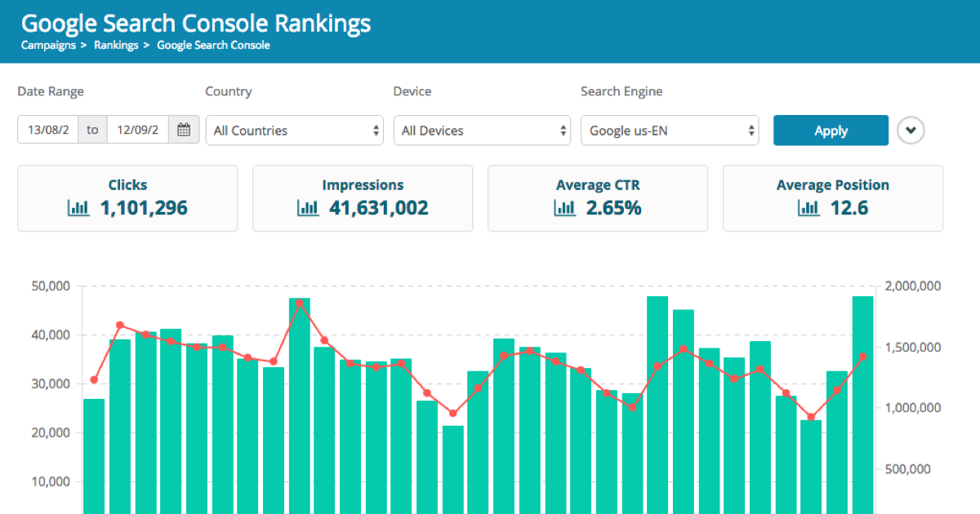Click the chart icon beside Average Position
The image size is (980, 514).
[808, 208]
